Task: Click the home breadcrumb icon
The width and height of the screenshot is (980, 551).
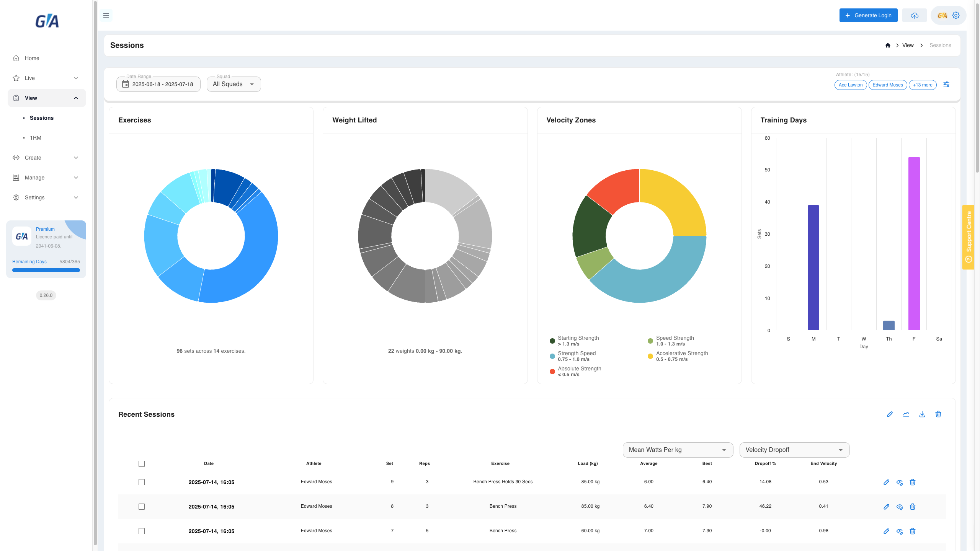Action: (x=888, y=45)
